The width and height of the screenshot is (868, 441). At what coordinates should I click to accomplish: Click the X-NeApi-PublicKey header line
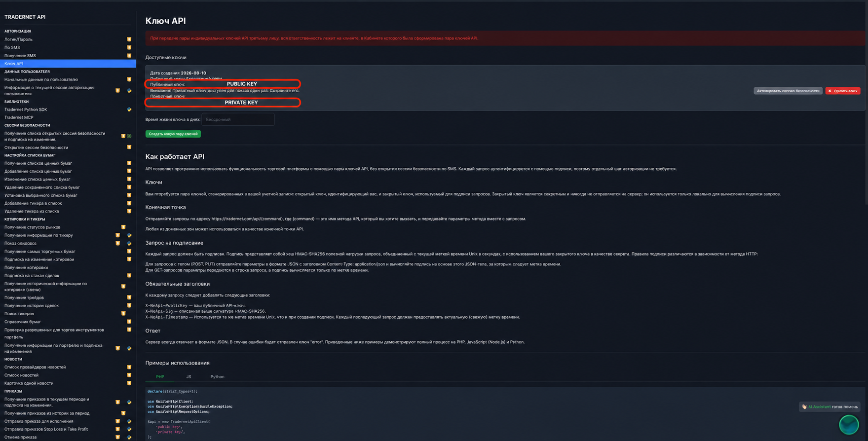pyautogui.click(x=195, y=306)
